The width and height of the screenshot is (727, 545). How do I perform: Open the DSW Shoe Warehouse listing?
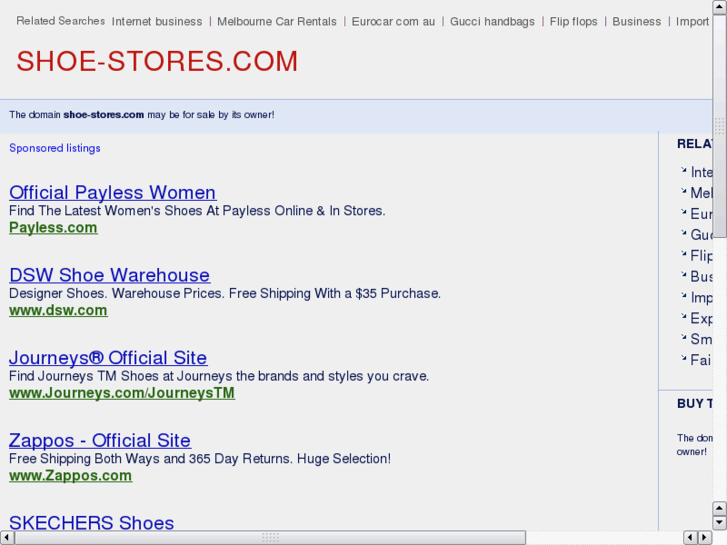pyautogui.click(x=109, y=275)
